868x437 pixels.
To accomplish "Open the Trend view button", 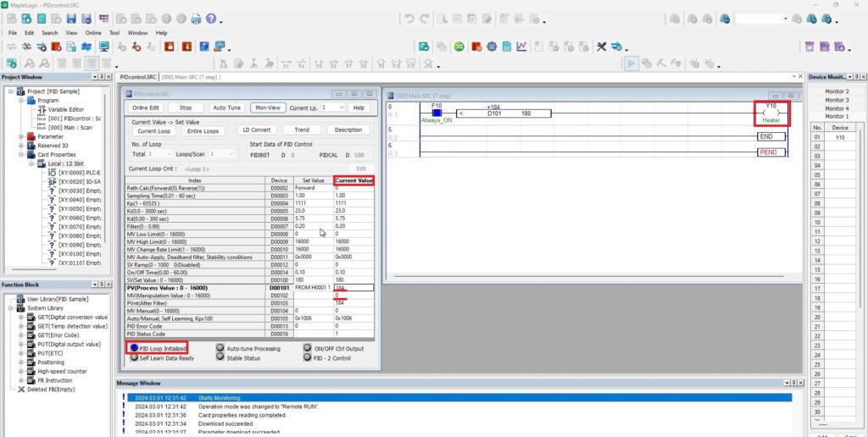I will [302, 130].
